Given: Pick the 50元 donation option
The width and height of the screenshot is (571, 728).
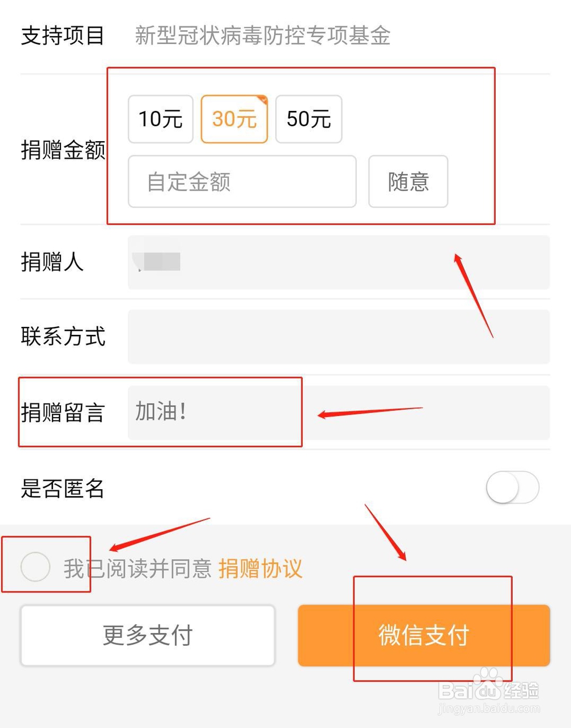Looking at the screenshot, I should click(308, 119).
